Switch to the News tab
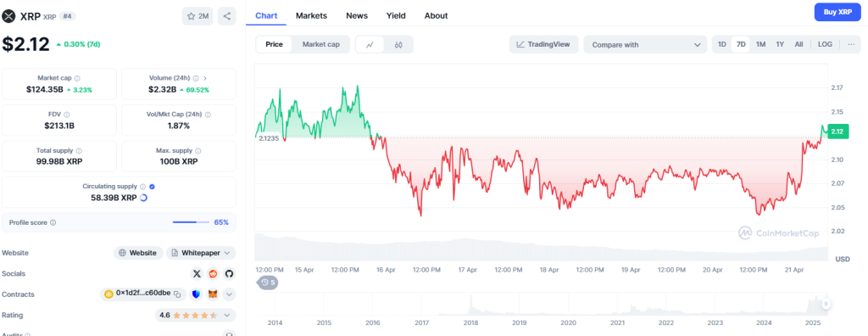The image size is (868, 336). click(357, 15)
